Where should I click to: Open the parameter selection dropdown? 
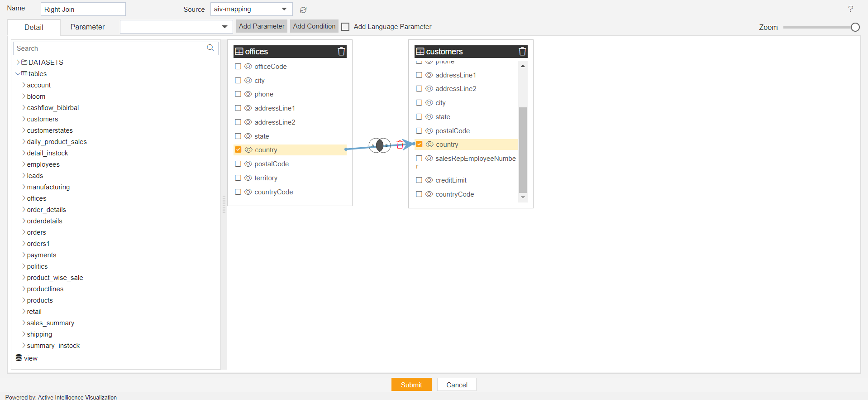176,27
